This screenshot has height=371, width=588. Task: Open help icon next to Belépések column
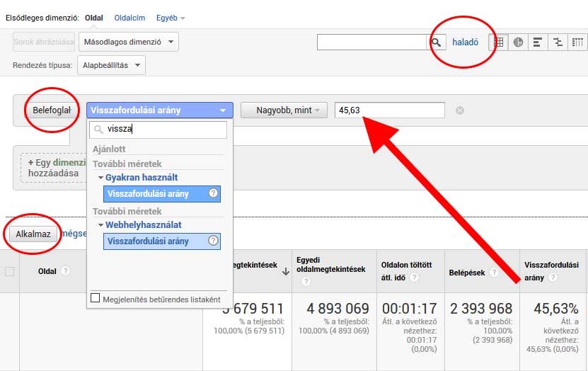tap(494, 271)
